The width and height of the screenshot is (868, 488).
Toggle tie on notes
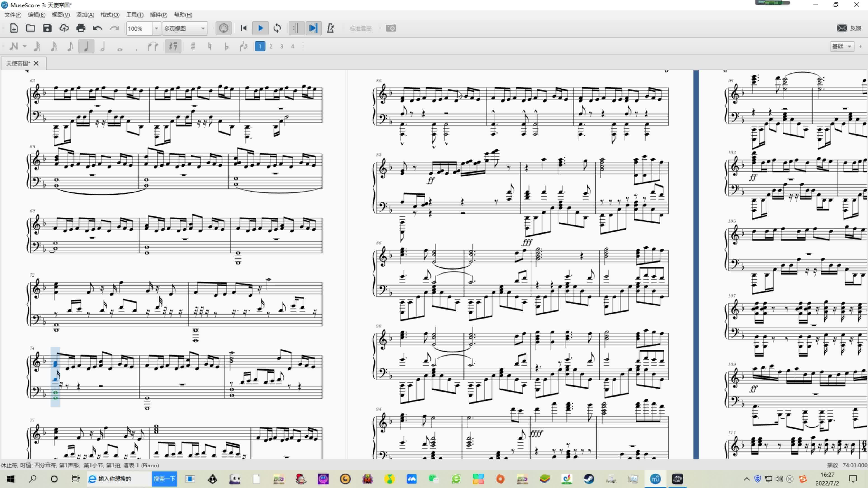pyautogui.click(x=153, y=46)
